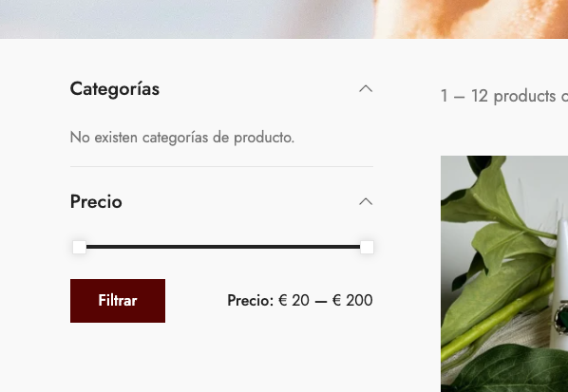Image resolution: width=568 pixels, height=392 pixels.
Task: Click the ring gemstone in product photo
Action: pyautogui.click(x=563, y=319)
